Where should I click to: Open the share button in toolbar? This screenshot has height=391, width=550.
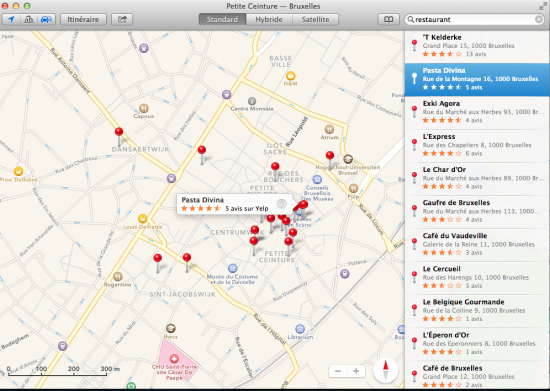click(x=122, y=19)
